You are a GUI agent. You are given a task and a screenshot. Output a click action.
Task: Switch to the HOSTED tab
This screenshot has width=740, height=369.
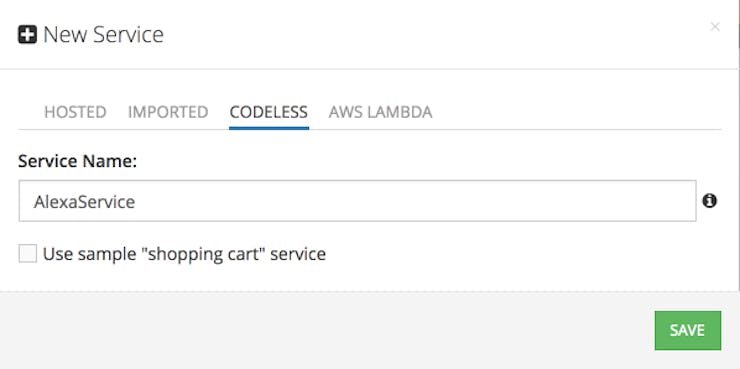pyautogui.click(x=75, y=112)
